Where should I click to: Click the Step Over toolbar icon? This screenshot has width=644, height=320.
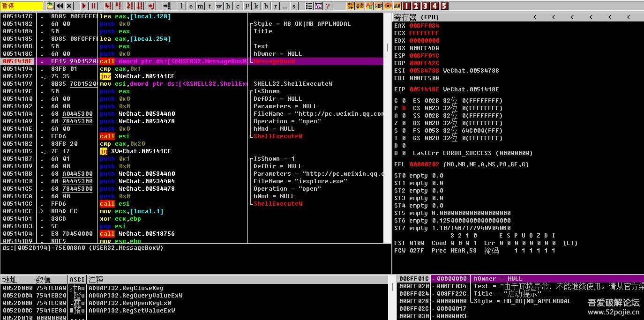118,6
